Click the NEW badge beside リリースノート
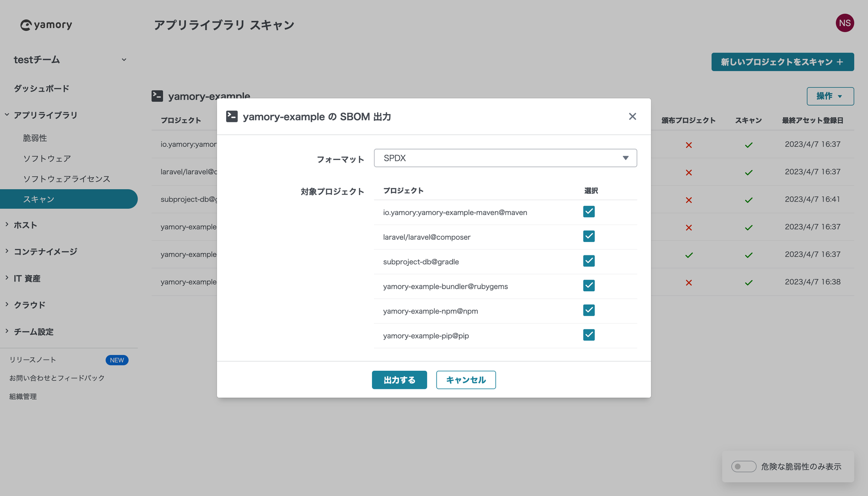The width and height of the screenshot is (868, 496). click(x=117, y=360)
